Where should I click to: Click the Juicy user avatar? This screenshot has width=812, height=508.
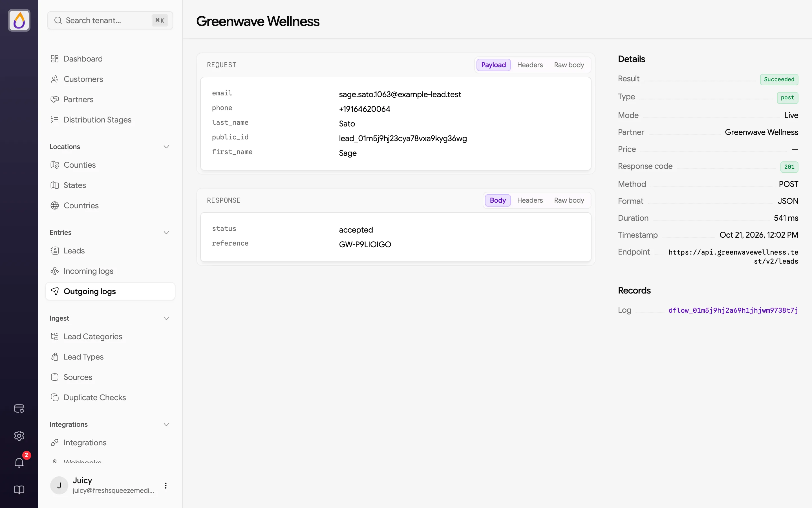[x=59, y=485]
